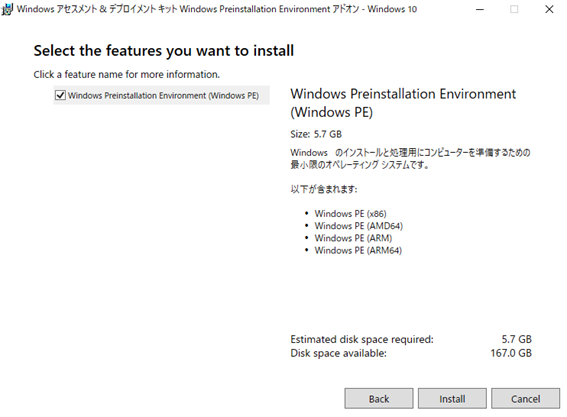Viewport: 567px width, 417px height.
Task: Uncheck the Windows Preinstallation Environment checkbox
Action: pos(60,95)
